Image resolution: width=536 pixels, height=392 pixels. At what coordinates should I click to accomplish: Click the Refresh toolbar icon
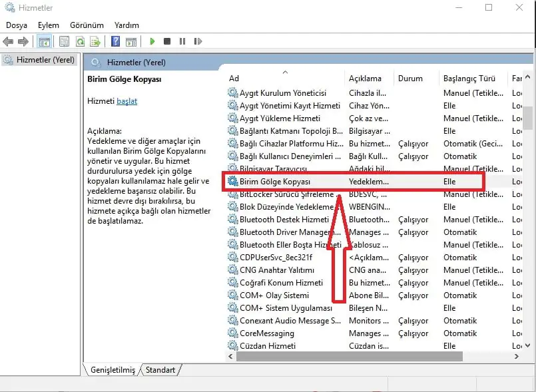pos(80,41)
